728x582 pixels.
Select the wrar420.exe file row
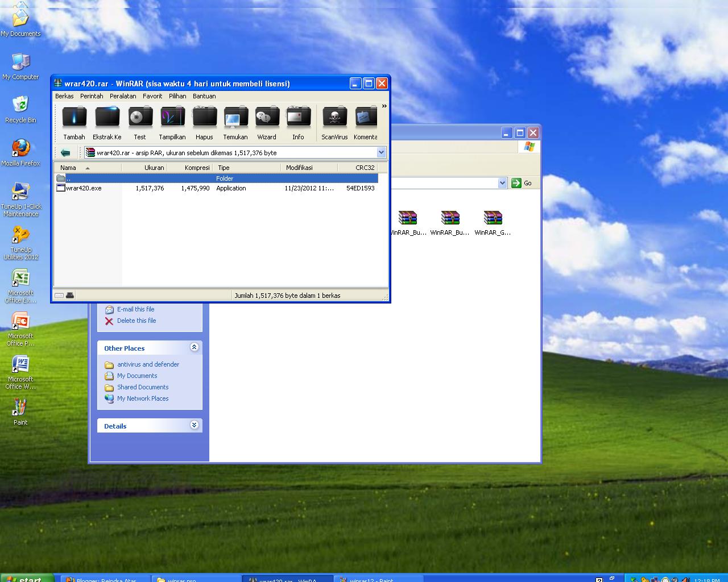point(216,188)
